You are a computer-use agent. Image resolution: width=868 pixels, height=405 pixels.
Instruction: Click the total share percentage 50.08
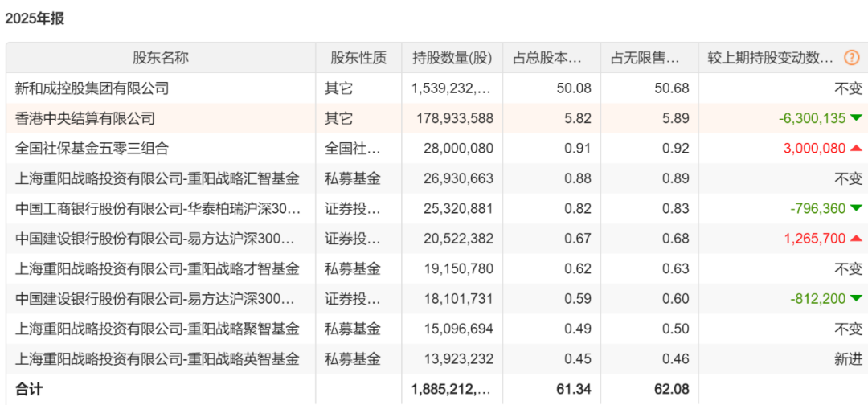(574, 88)
